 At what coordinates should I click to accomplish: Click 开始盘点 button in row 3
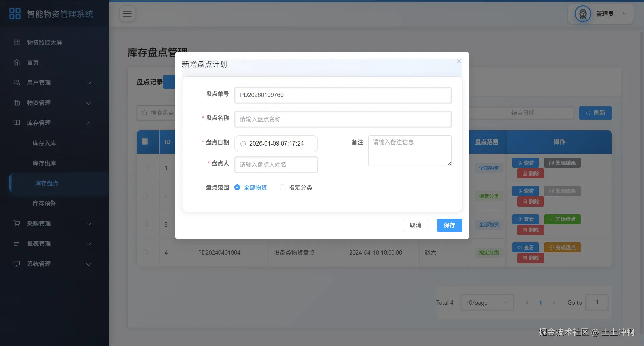click(562, 219)
